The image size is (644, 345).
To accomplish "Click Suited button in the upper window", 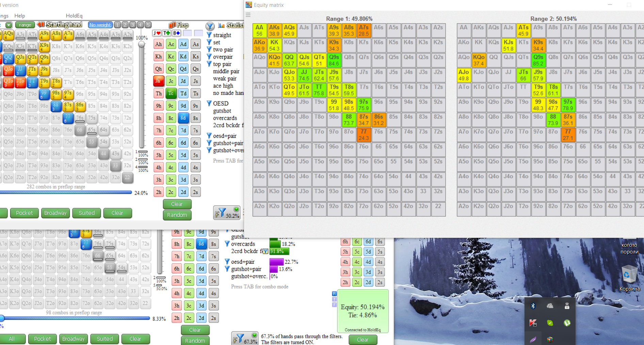I will (87, 213).
